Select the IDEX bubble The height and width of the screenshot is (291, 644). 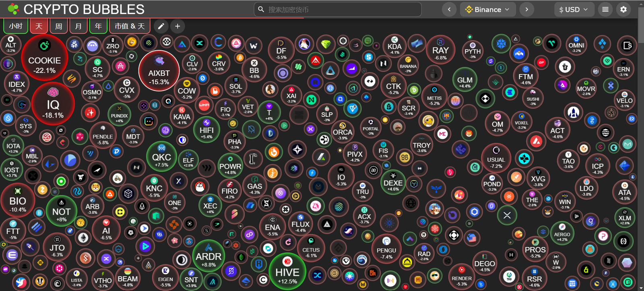click(17, 83)
